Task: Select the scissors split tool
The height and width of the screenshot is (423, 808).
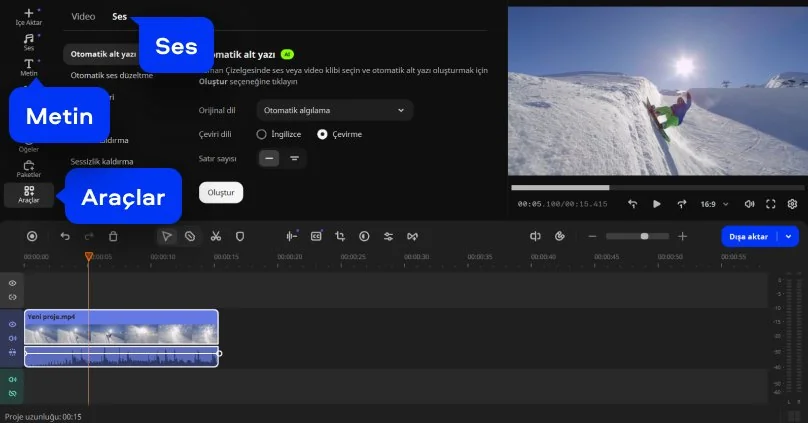Action: coord(214,236)
